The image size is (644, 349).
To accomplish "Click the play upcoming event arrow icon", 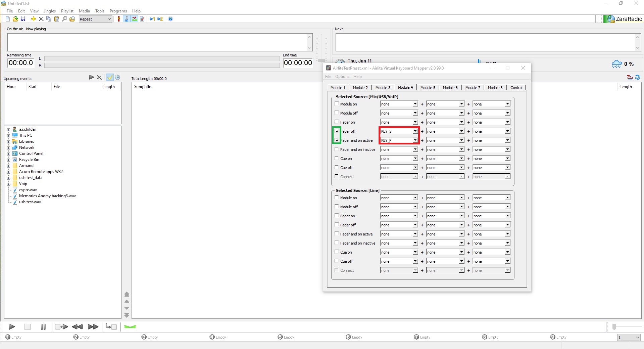I will (x=91, y=77).
